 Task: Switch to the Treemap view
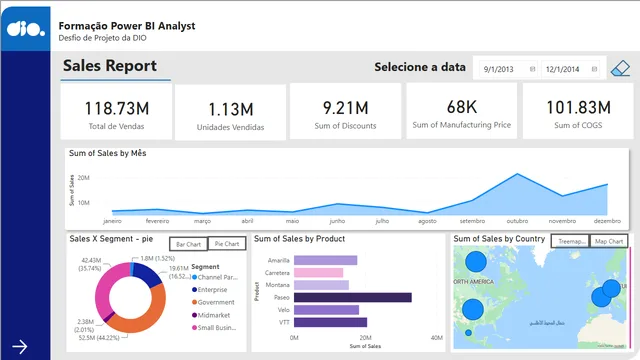pyautogui.click(x=570, y=241)
